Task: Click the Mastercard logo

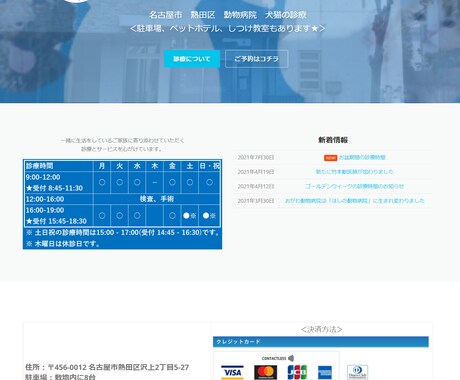Action: [265, 372]
